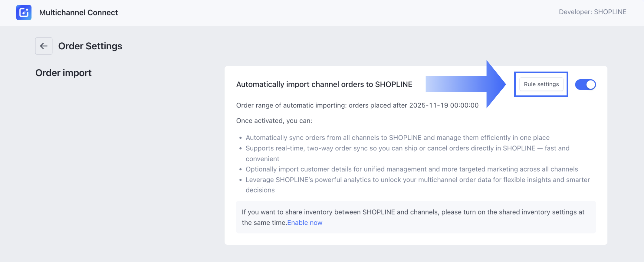Click the Enable now link

pos(304,223)
